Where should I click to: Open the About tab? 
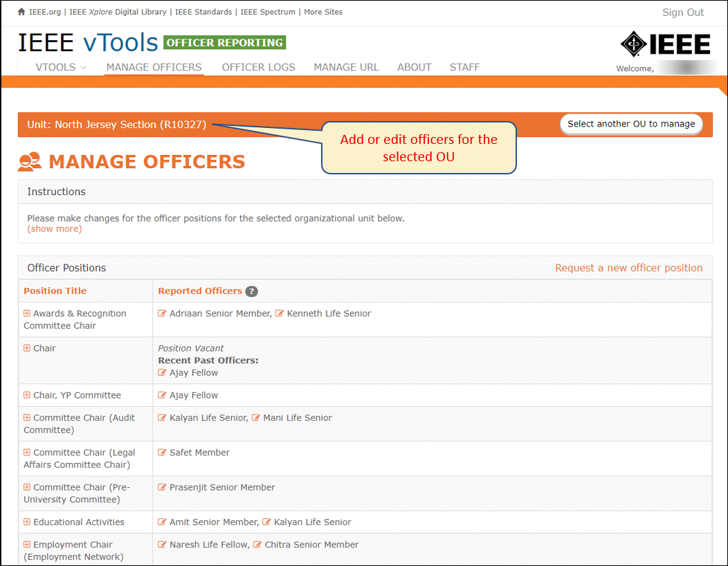414,67
